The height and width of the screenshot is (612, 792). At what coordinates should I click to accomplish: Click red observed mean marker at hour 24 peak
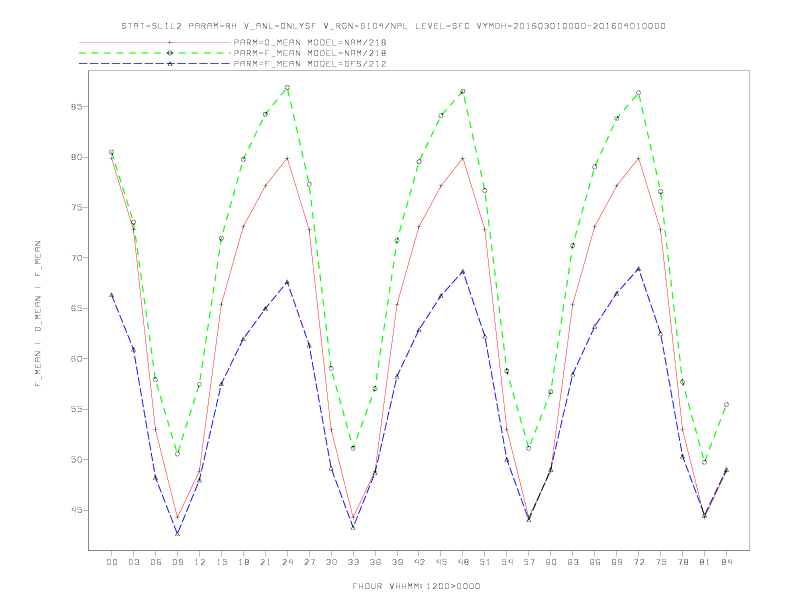tap(287, 159)
